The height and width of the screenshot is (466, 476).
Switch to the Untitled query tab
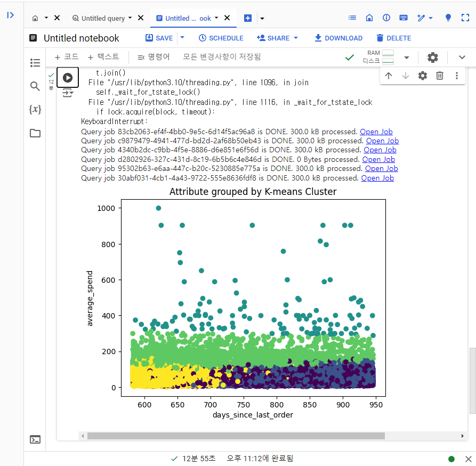coord(102,18)
